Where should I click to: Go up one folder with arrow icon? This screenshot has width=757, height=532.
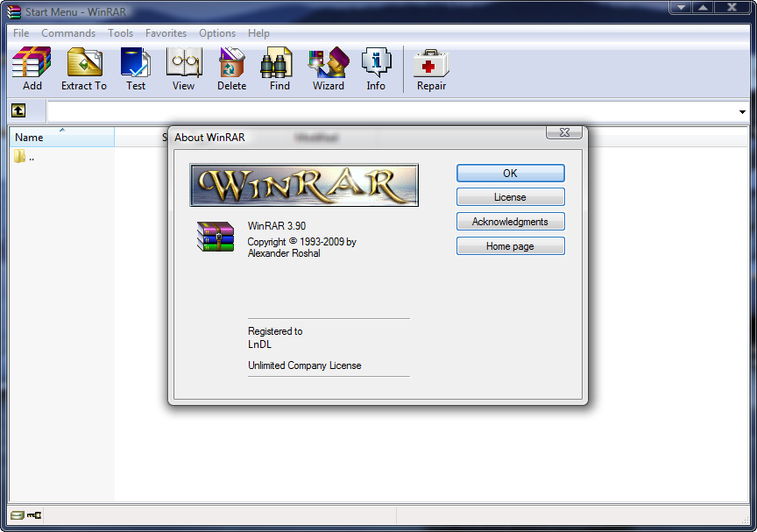(18, 111)
